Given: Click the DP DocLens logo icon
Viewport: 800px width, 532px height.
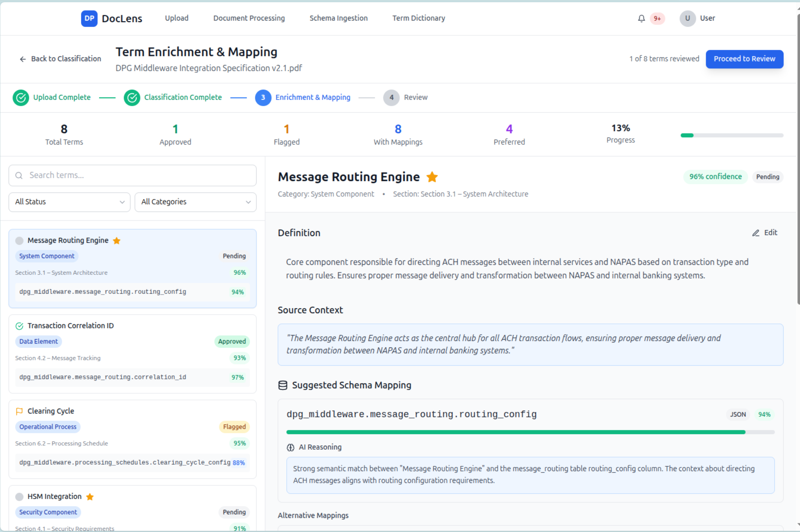Looking at the screenshot, I should click(x=89, y=19).
